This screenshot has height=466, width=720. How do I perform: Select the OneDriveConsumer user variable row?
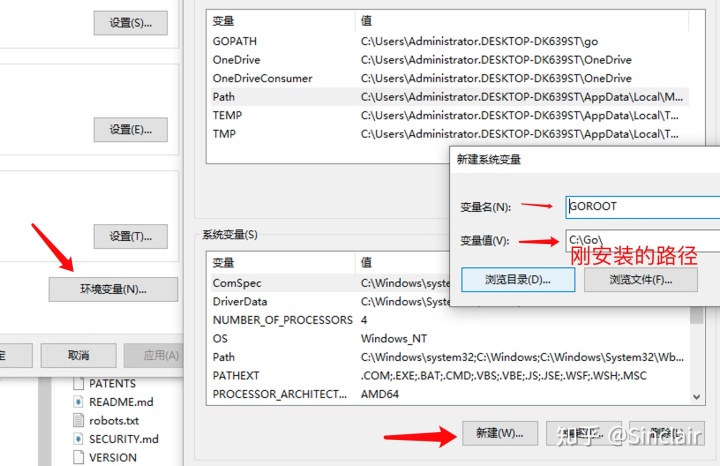coord(450,78)
